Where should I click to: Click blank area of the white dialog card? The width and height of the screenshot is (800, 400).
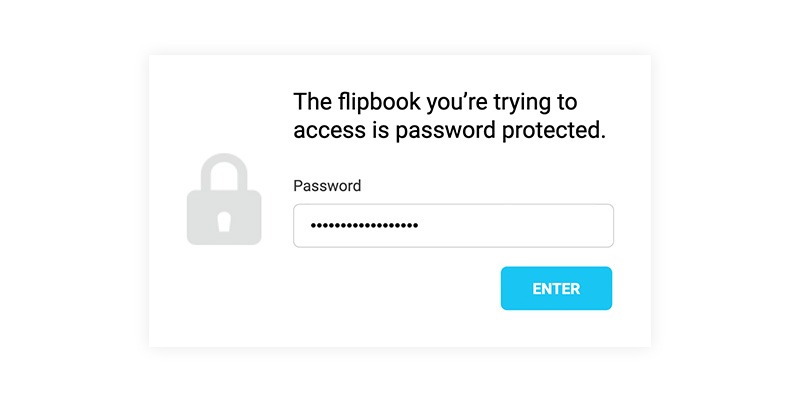click(357, 306)
